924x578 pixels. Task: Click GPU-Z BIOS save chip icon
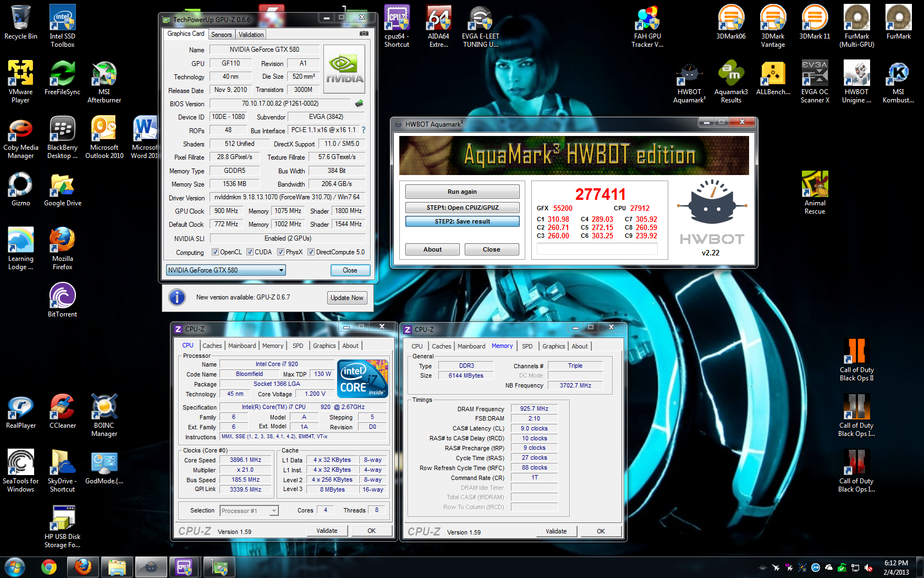[359, 103]
